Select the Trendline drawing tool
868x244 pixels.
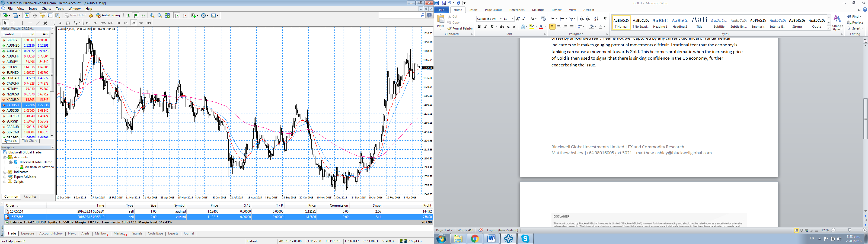point(37,23)
